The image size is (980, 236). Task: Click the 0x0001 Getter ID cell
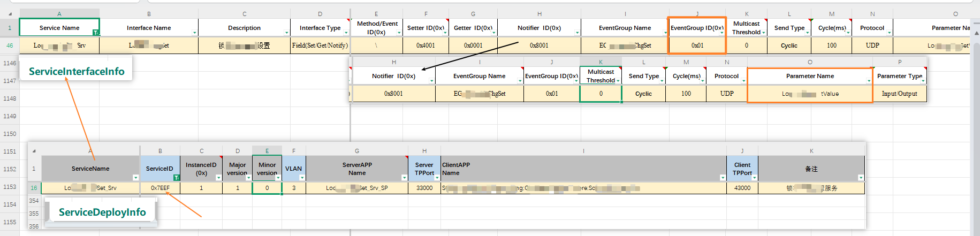point(473,45)
